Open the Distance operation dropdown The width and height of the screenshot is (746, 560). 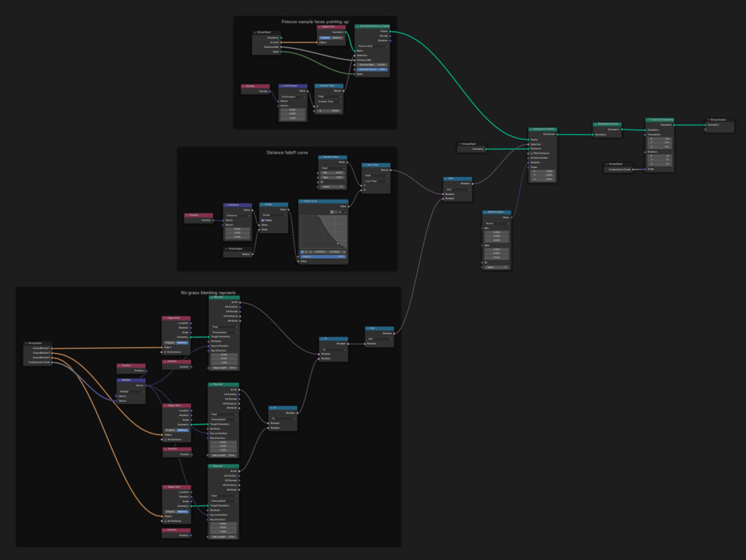coord(238,216)
